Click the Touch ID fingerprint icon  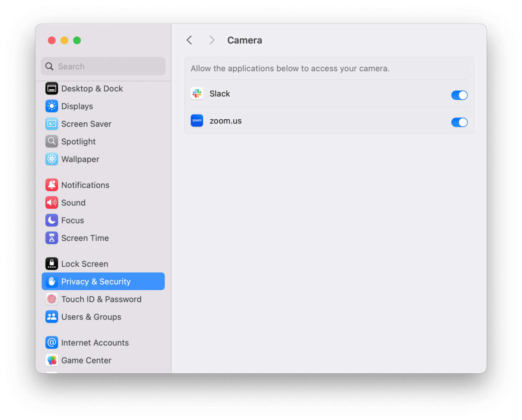pos(52,299)
